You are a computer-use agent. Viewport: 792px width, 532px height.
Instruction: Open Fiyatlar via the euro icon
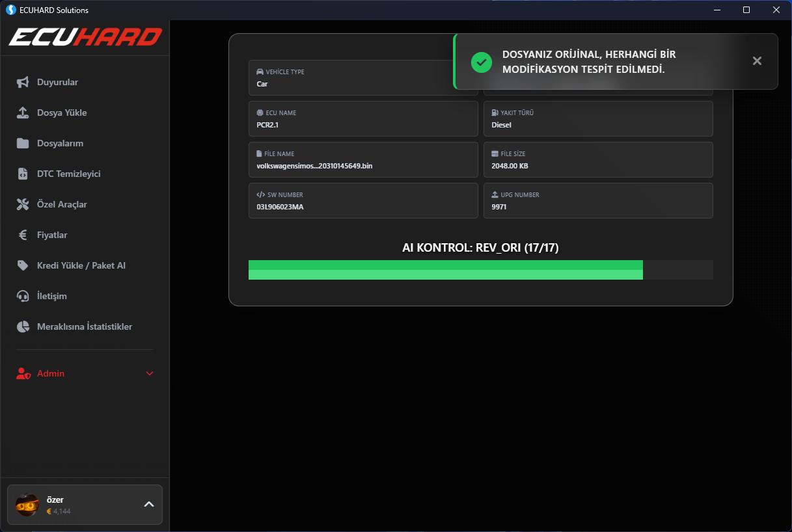click(23, 235)
